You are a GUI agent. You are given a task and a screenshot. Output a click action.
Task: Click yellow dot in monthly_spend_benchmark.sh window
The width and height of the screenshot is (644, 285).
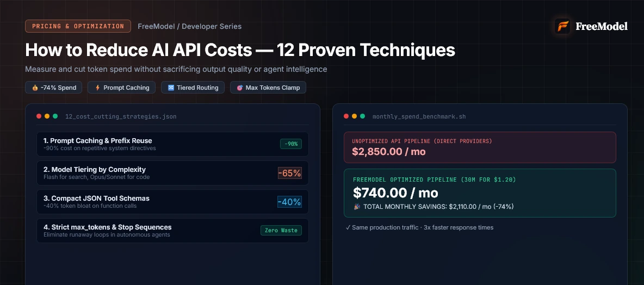point(355,116)
